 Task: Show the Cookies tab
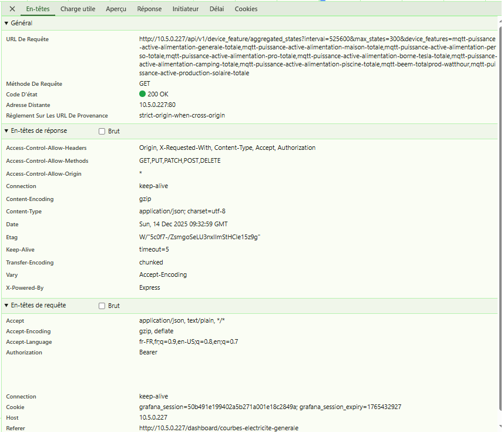click(x=246, y=9)
